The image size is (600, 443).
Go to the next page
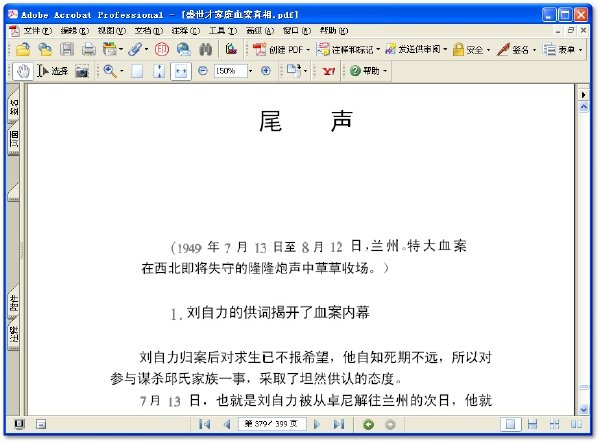click(317, 424)
